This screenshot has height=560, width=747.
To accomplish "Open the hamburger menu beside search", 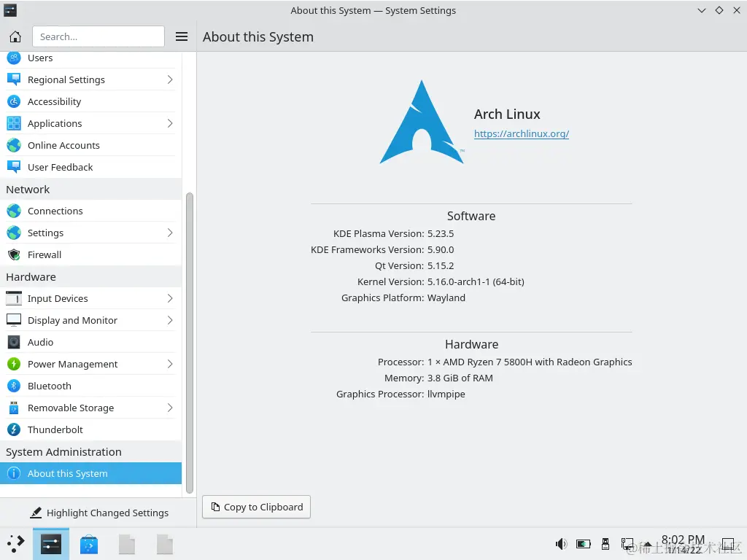I will 181,36.
